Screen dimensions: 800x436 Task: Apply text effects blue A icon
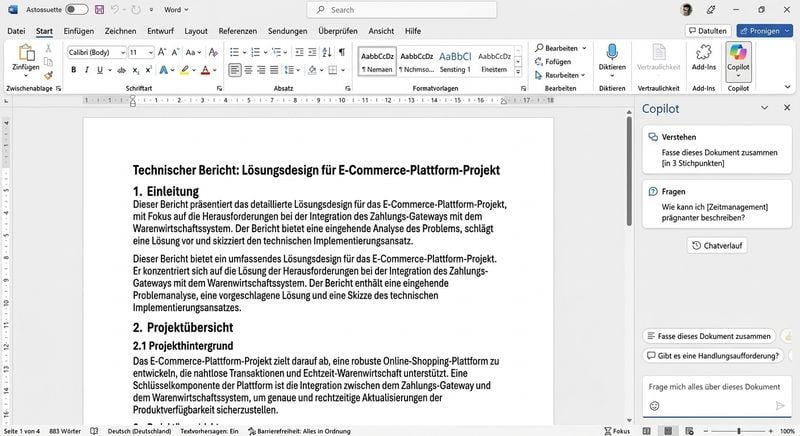click(164, 70)
